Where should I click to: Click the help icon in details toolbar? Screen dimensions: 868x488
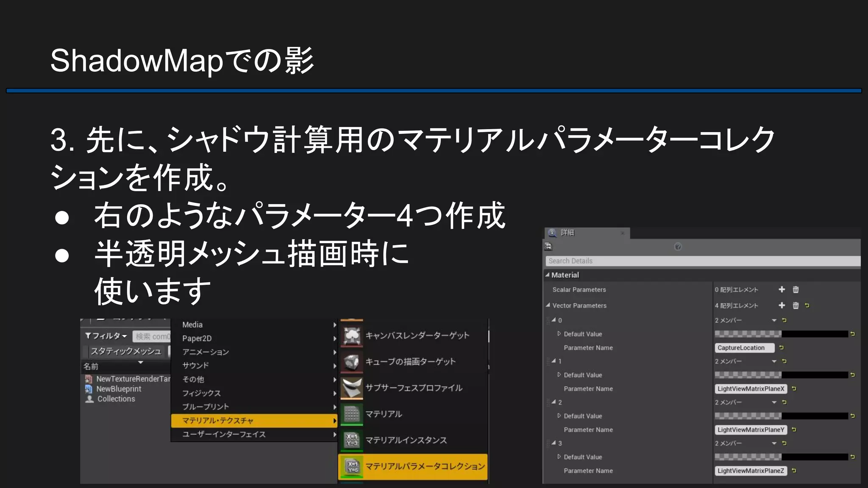(x=678, y=247)
